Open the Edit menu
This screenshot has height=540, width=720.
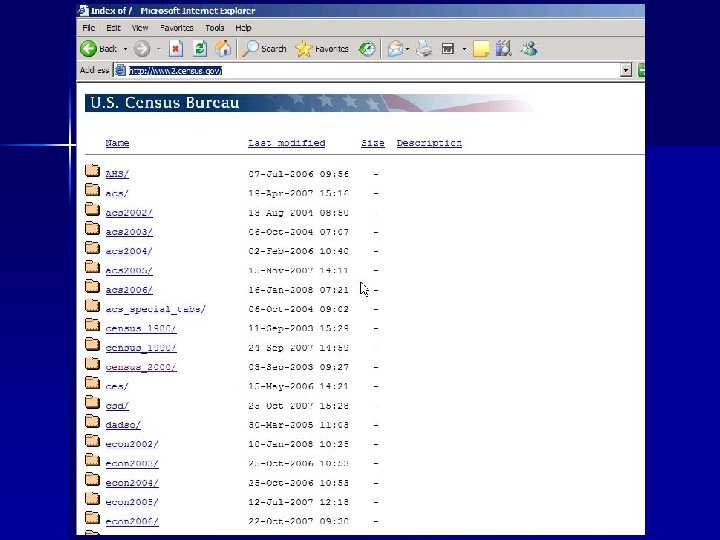tap(113, 28)
